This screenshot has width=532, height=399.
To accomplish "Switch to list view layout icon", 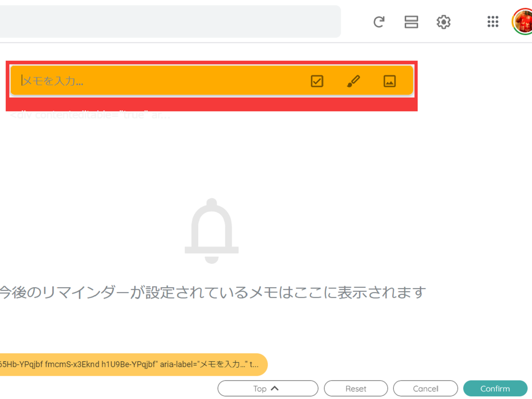I will click(411, 22).
